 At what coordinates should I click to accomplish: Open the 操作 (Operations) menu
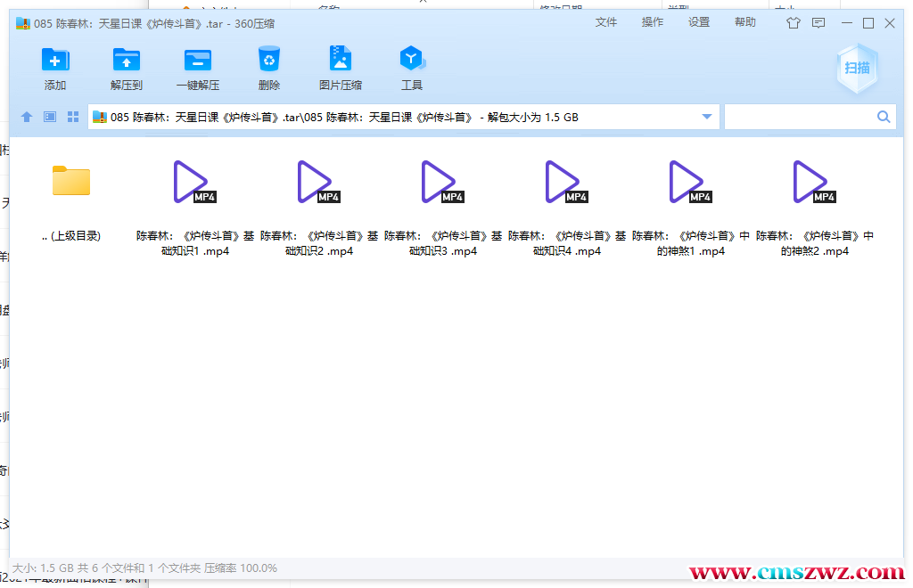652,22
